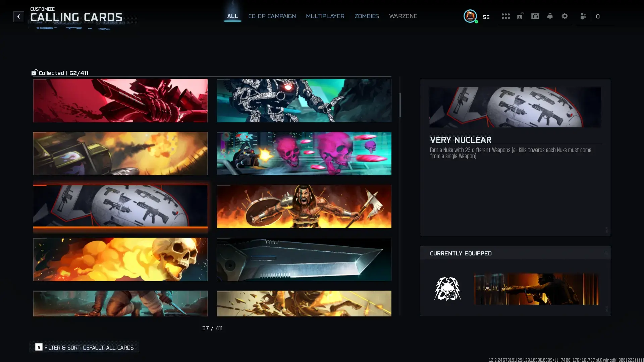Select the flaming skull calling card
The height and width of the screenshot is (362, 644).
[120, 259]
